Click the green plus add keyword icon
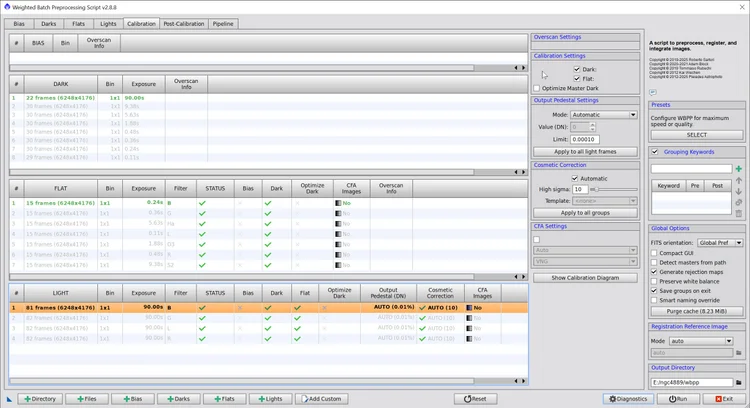This screenshot has height=408, width=750. click(739, 169)
